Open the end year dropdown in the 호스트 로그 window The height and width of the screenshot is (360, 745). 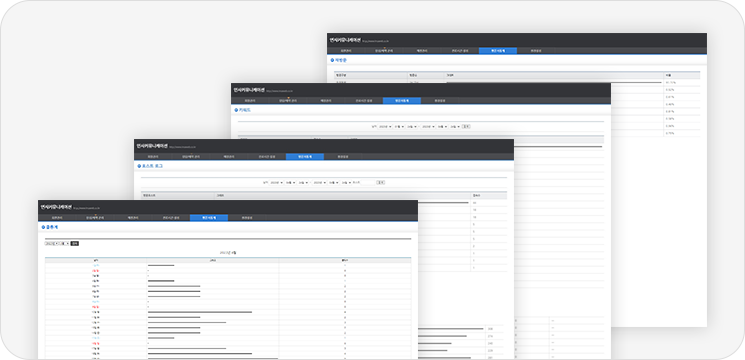[319, 182]
